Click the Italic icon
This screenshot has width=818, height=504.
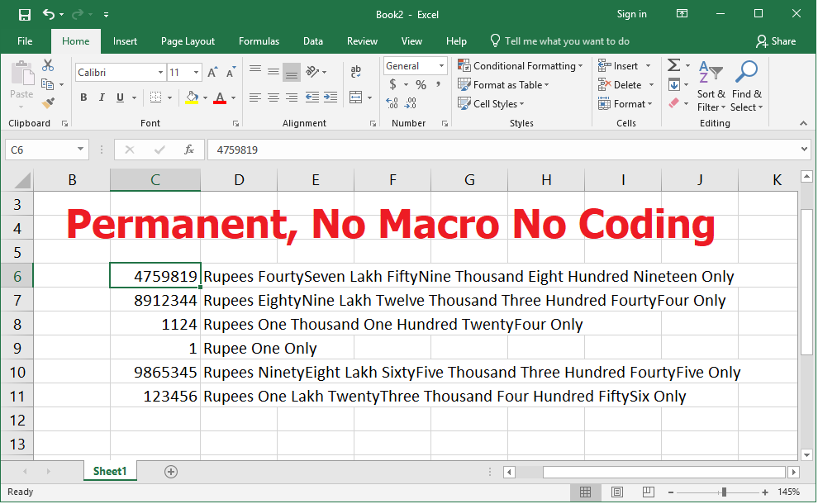[x=102, y=97]
